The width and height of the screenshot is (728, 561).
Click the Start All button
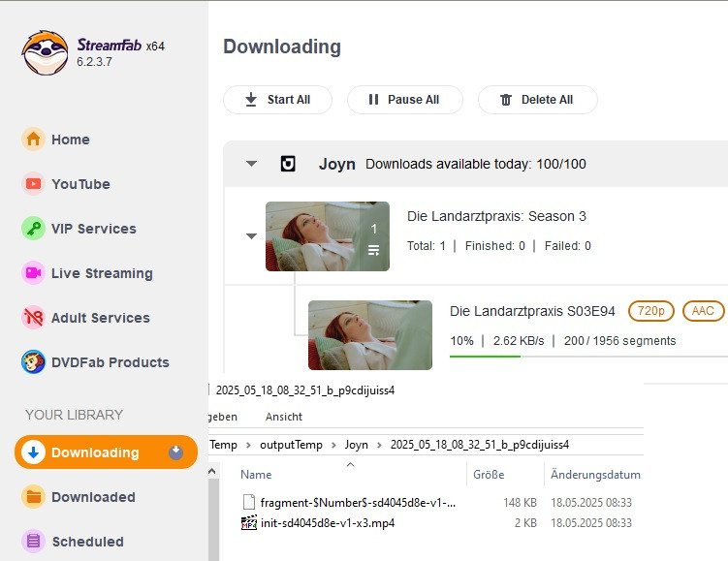pyautogui.click(x=277, y=100)
